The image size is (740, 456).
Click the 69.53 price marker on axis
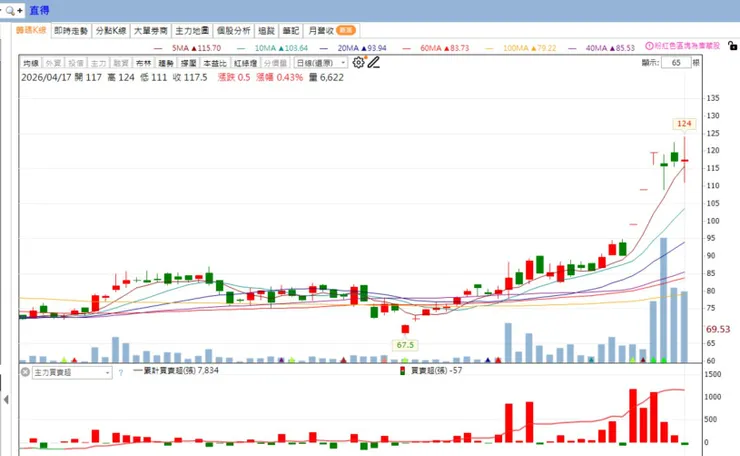[718, 329]
